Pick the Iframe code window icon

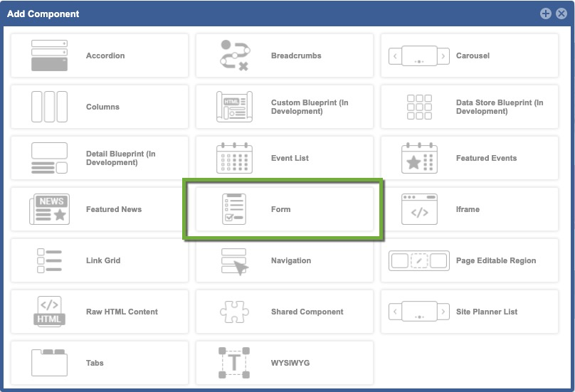coord(419,209)
